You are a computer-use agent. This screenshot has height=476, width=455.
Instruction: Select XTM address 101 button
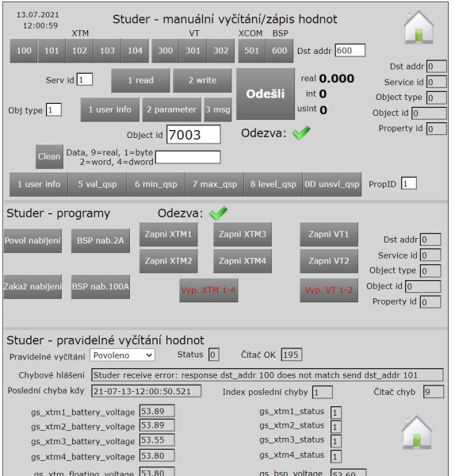point(52,51)
